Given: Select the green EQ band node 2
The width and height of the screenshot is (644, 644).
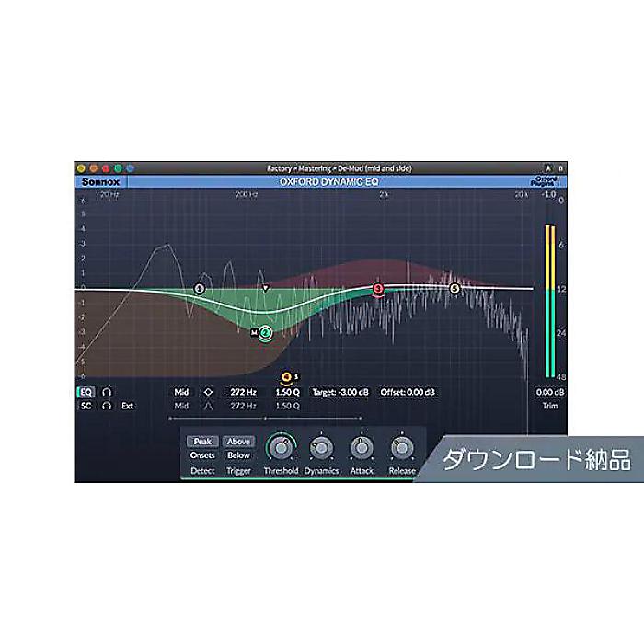Looking at the screenshot, I should point(266,333).
